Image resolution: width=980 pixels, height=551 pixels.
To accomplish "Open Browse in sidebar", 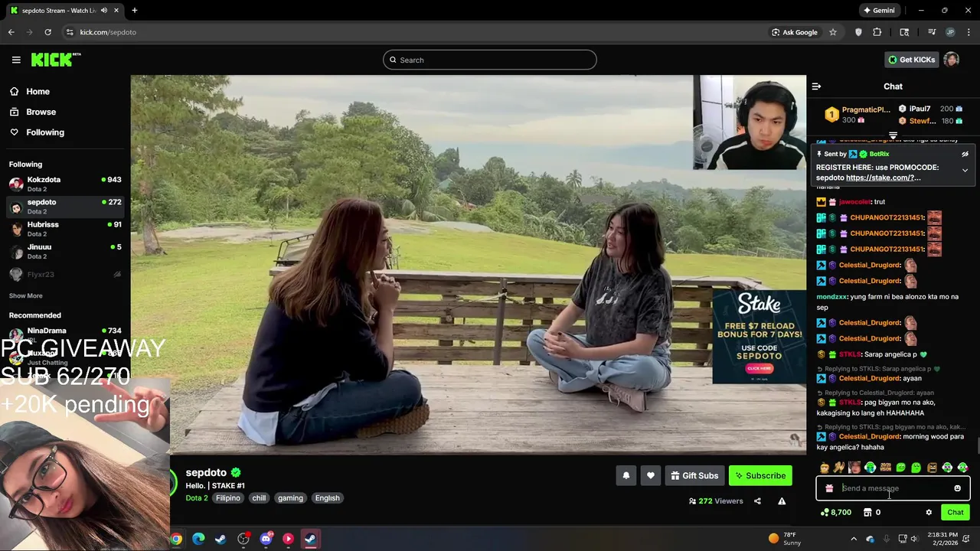I will click(34, 112).
